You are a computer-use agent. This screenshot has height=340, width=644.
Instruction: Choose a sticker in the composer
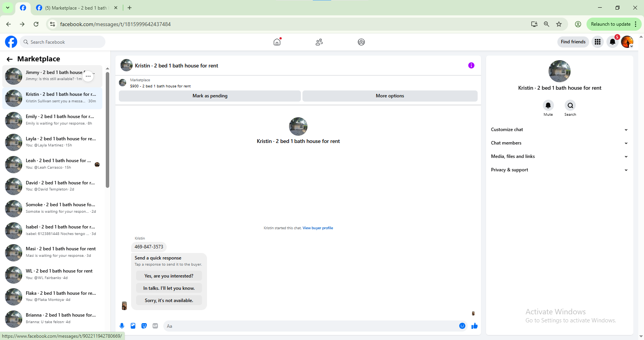[x=144, y=326]
